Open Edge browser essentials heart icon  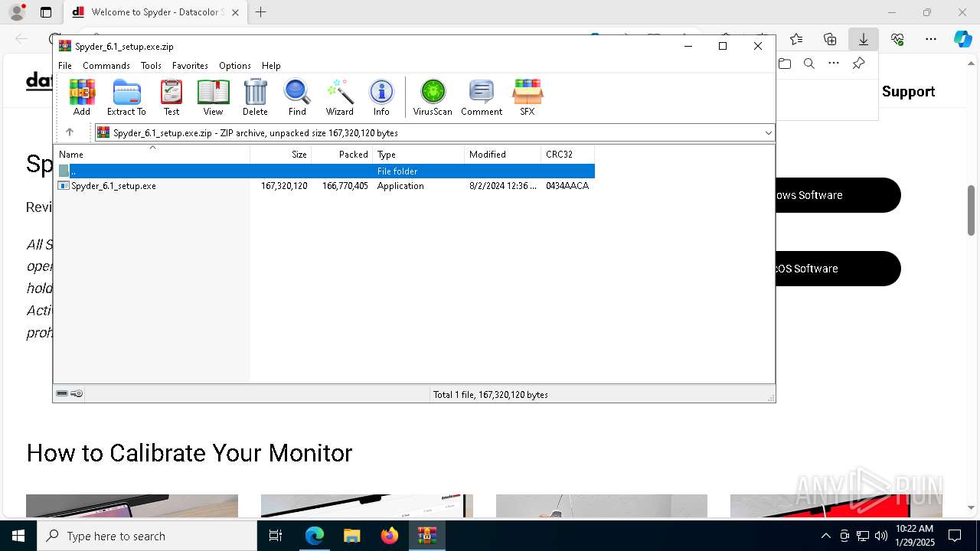pos(897,39)
